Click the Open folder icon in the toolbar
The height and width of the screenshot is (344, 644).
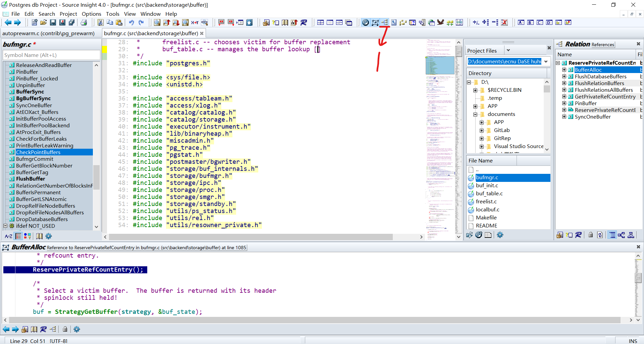(x=44, y=22)
